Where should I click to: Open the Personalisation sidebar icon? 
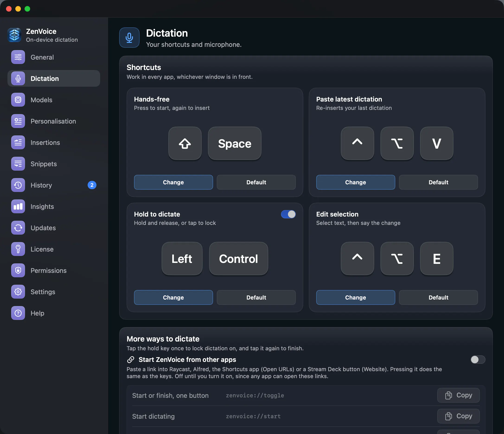point(18,121)
